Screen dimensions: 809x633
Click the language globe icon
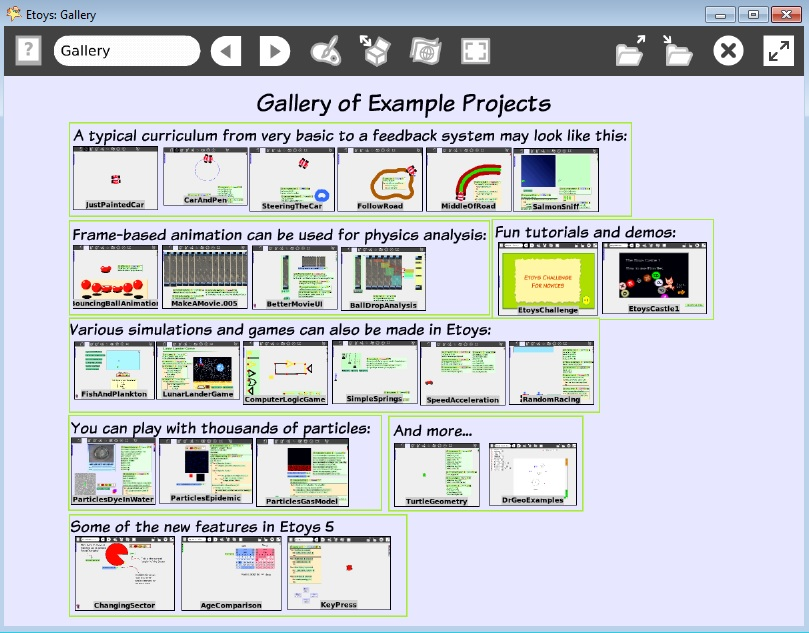point(426,51)
